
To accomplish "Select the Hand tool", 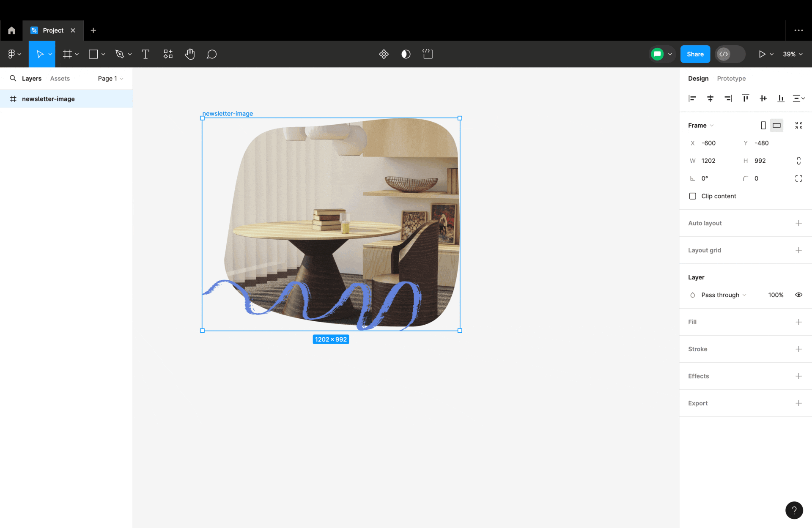I will coord(189,54).
